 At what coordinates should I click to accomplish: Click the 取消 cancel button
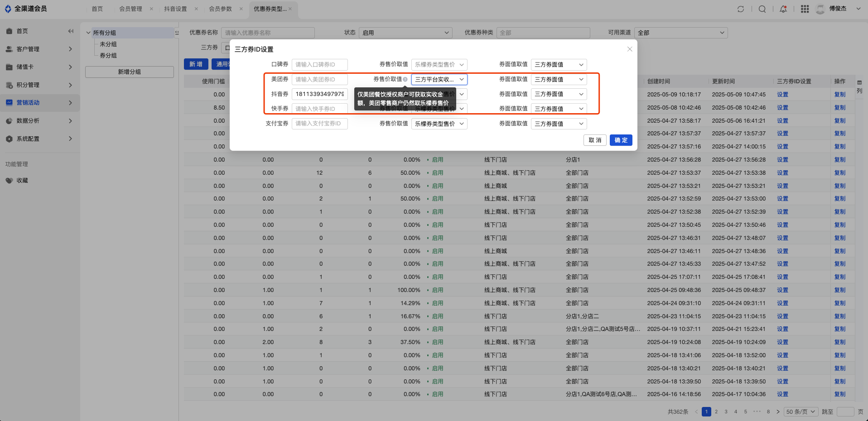(x=595, y=140)
